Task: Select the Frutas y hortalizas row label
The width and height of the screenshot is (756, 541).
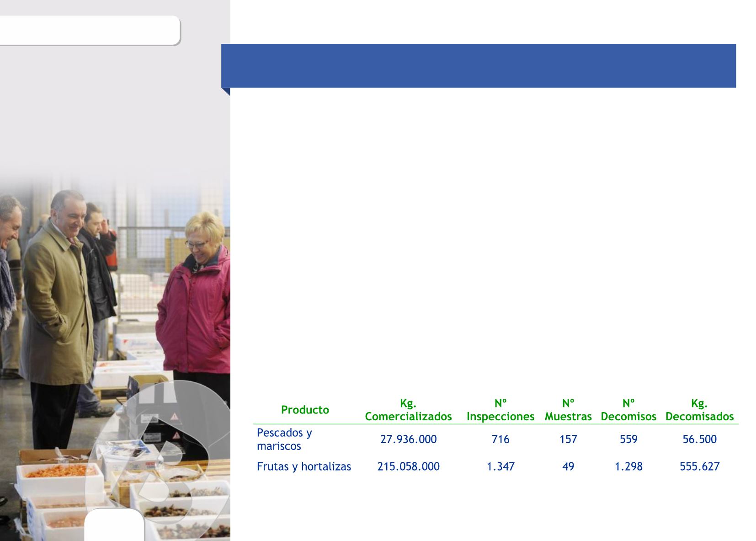Action: [304, 466]
